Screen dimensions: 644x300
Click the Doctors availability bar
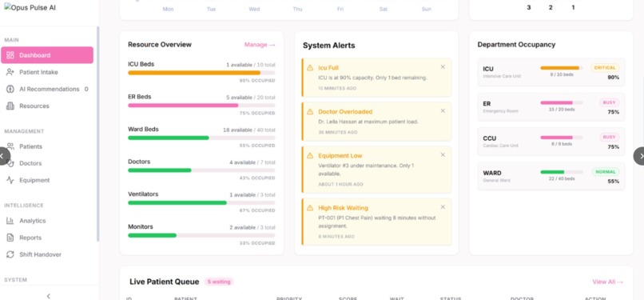pyautogui.click(x=201, y=170)
